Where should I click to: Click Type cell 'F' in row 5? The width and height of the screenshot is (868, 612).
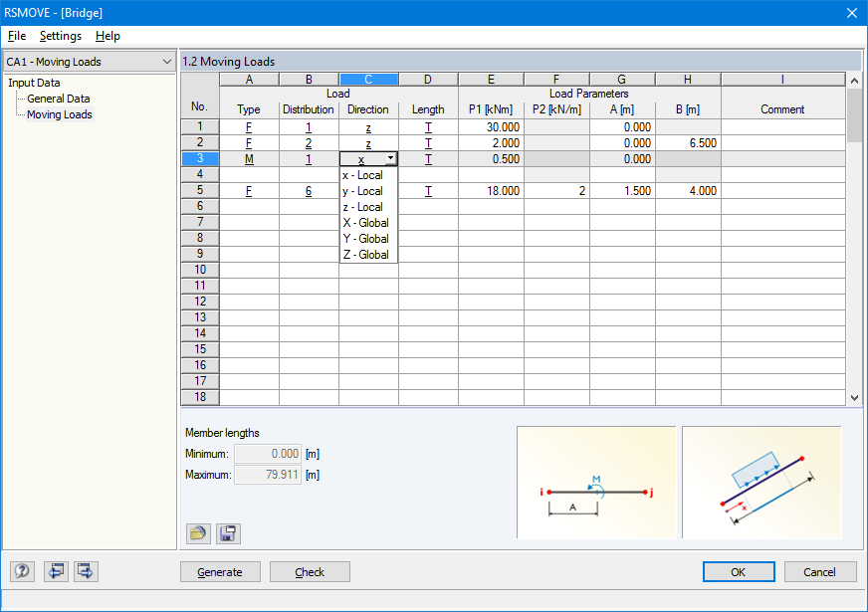pyautogui.click(x=249, y=191)
